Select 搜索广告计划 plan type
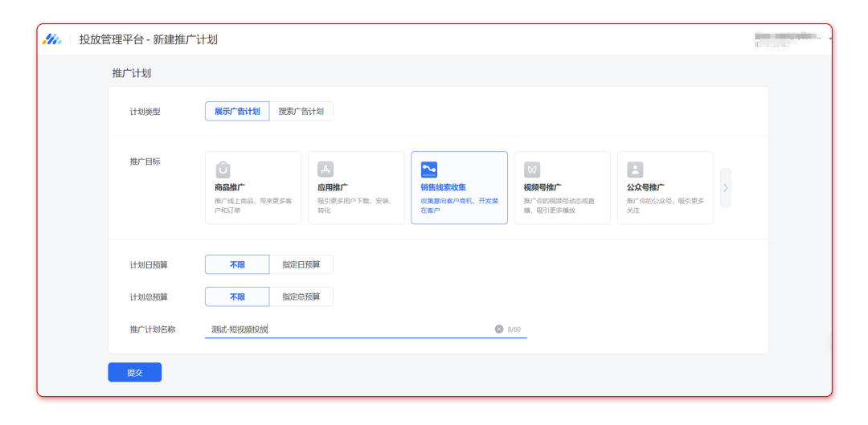 point(301,112)
